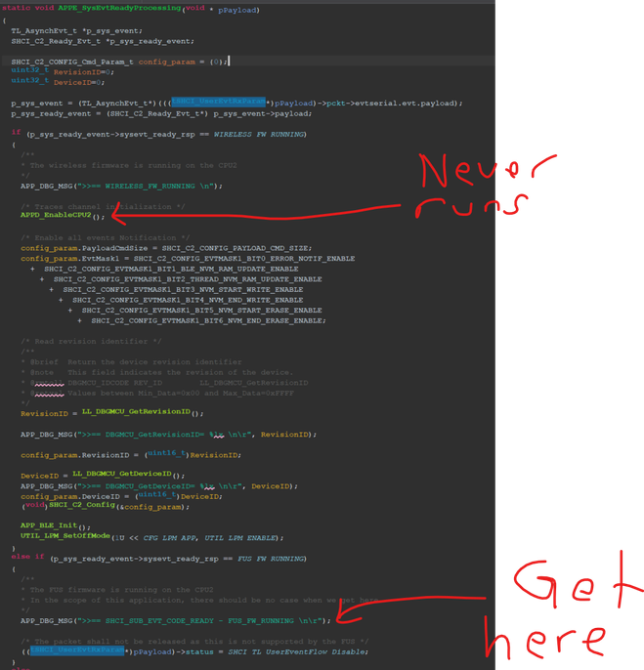Click highlighted tSHCI_UserEvtRxParam in p_sys_event assignment
This screenshot has height=670, width=644.
click(218, 102)
